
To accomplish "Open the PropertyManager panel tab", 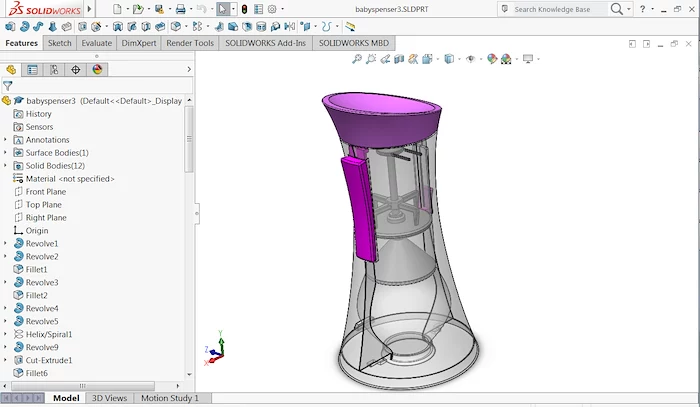I will 33,69.
